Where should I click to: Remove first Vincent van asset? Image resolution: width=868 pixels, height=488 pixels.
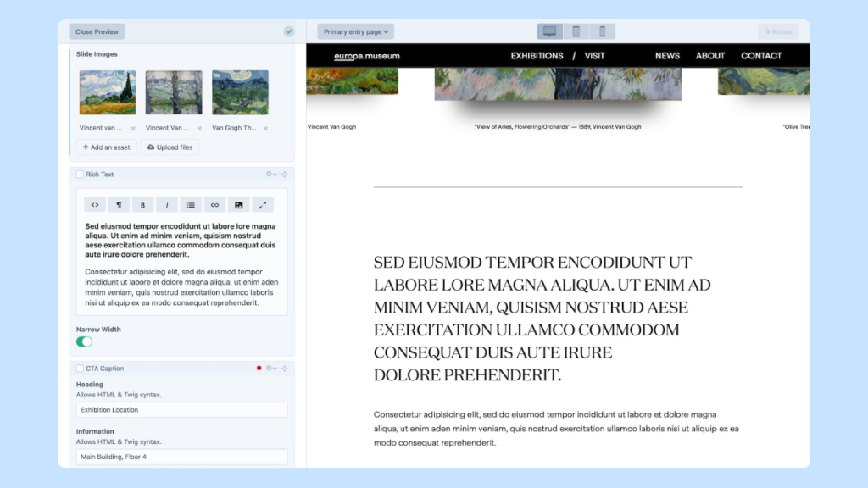[x=133, y=129]
